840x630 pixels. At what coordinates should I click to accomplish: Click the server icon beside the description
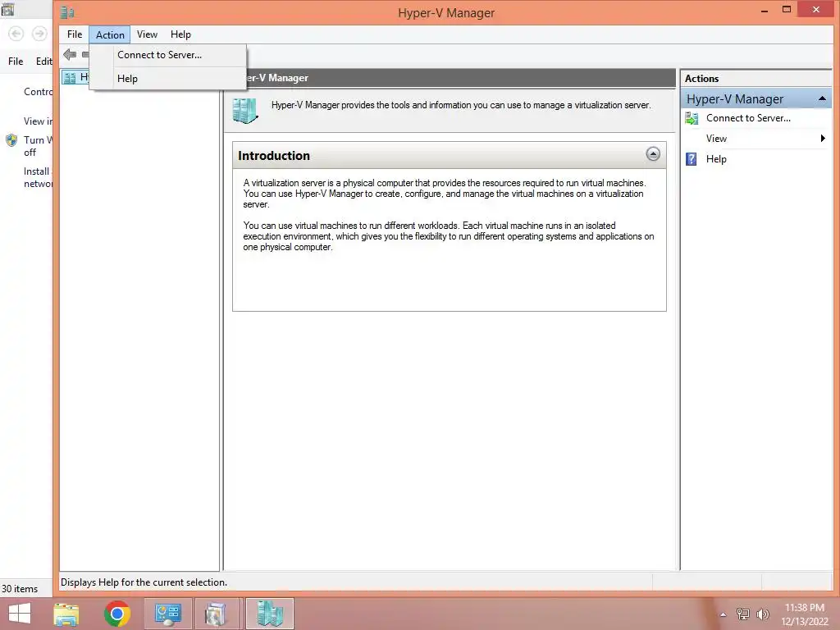coord(245,111)
